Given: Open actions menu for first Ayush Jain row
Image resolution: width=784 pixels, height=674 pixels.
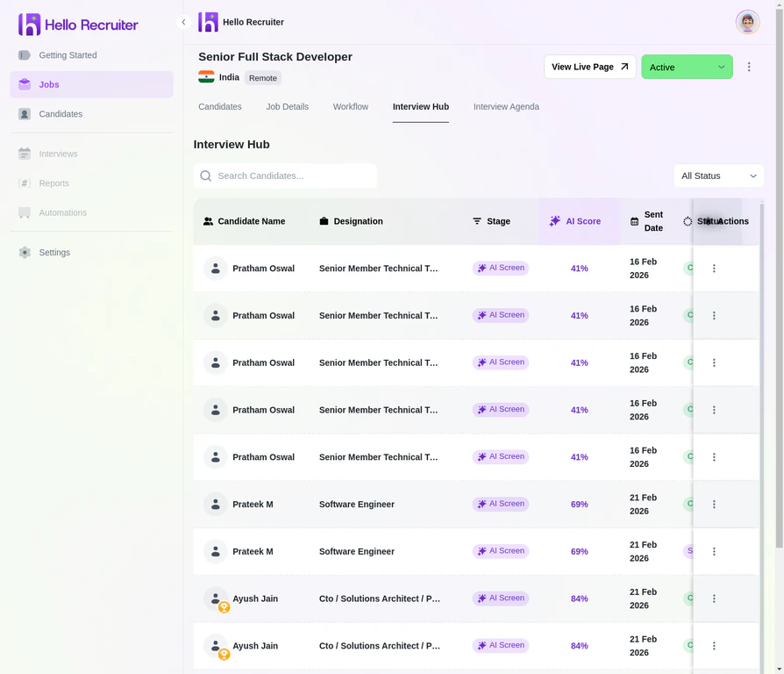Looking at the screenshot, I should tap(714, 599).
